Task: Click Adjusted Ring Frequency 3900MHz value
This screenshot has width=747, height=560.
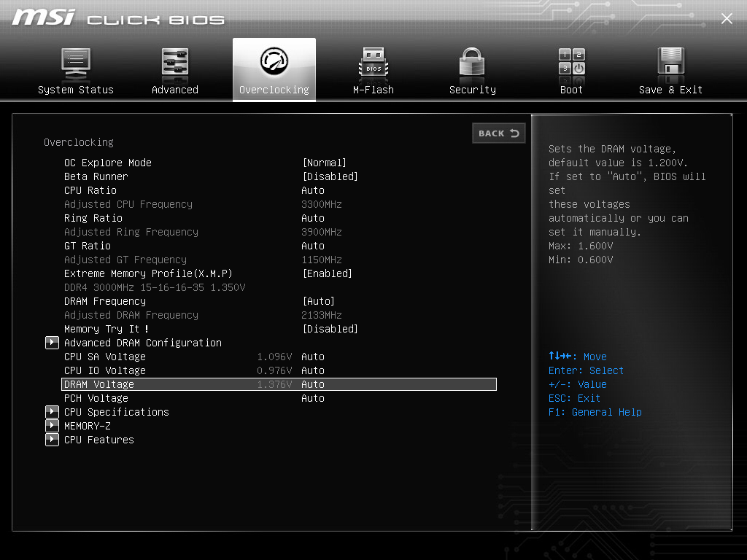Action: pyautogui.click(x=322, y=232)
